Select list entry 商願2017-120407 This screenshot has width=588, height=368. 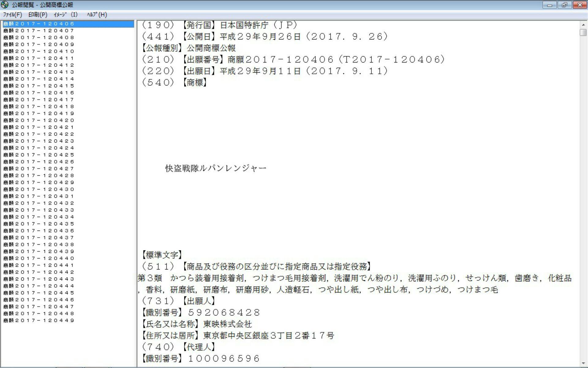click(39, 31)
